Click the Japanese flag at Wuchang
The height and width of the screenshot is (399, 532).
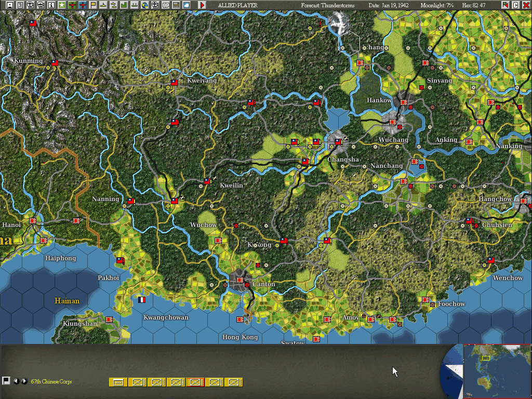[x=393, y=122]
